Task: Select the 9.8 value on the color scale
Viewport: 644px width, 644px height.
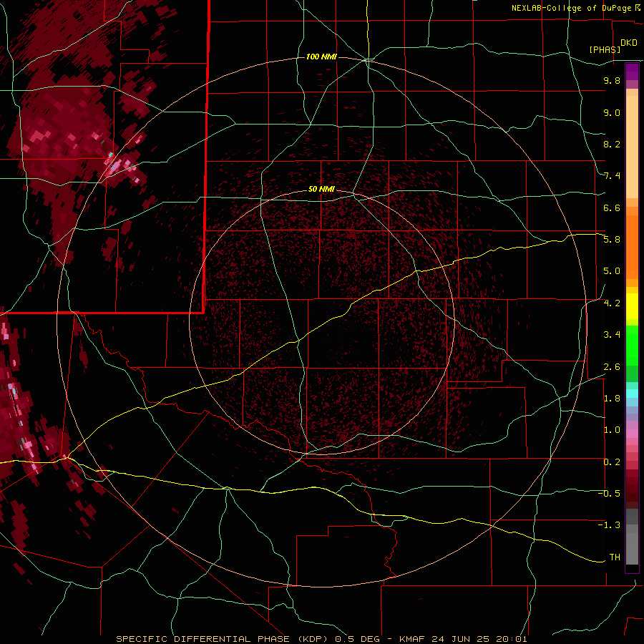Action: (612, 80)
